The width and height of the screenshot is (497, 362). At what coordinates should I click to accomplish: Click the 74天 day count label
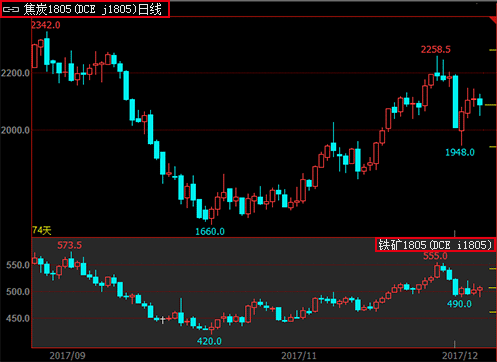pos(42,230)
